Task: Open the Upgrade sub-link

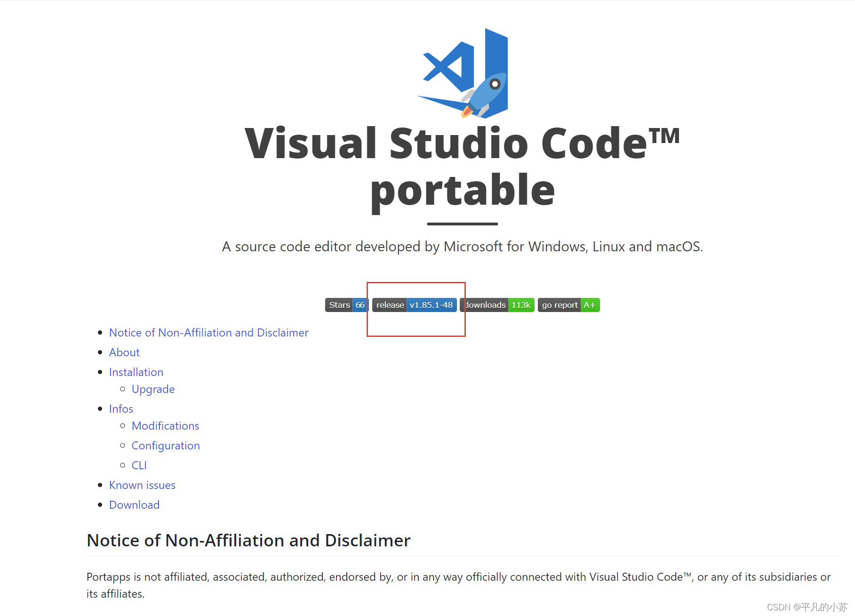Action: (153, 389)
